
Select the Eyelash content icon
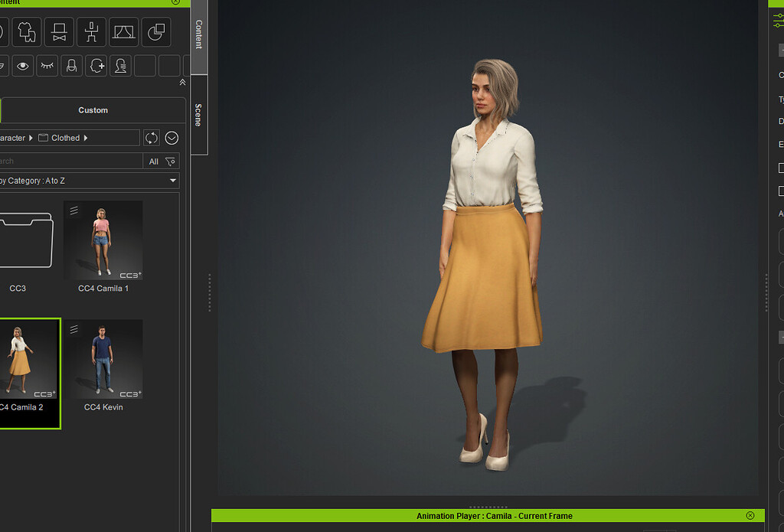47,66
